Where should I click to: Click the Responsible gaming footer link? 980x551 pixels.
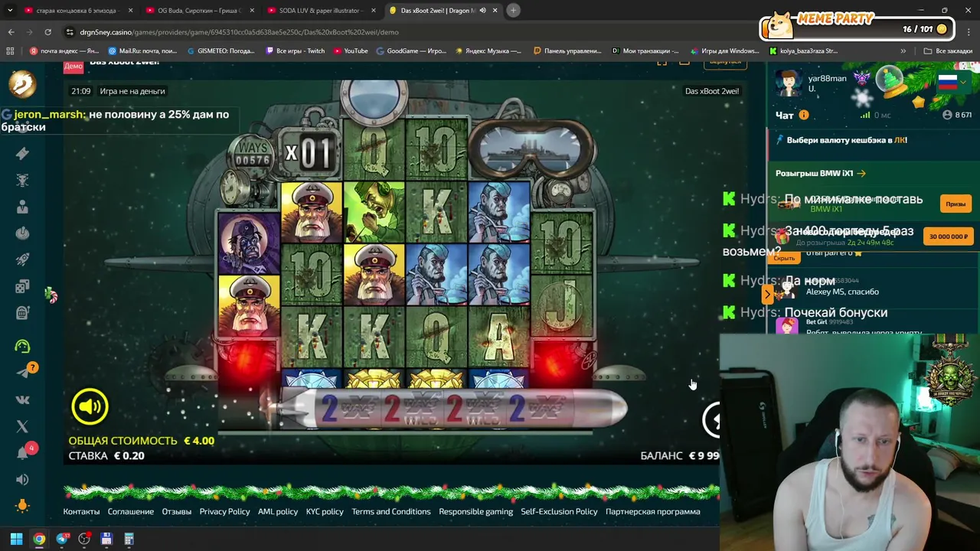point(475,511)
